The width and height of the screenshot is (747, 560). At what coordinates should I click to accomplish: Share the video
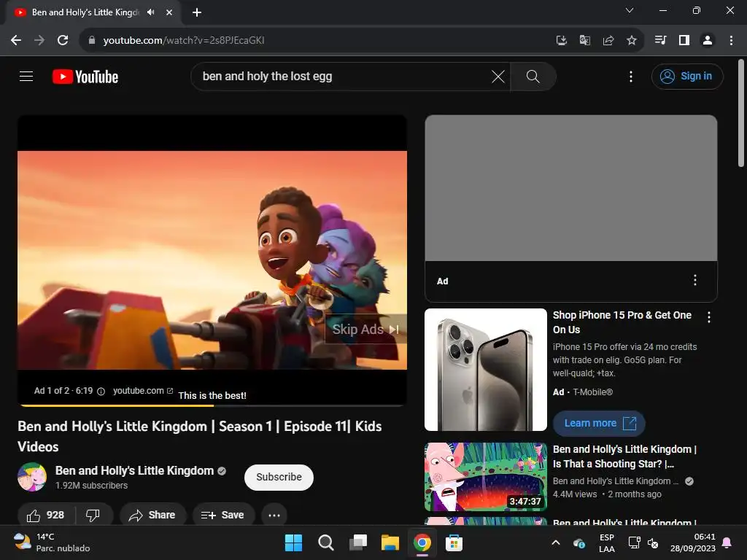(x=152, y=515)
